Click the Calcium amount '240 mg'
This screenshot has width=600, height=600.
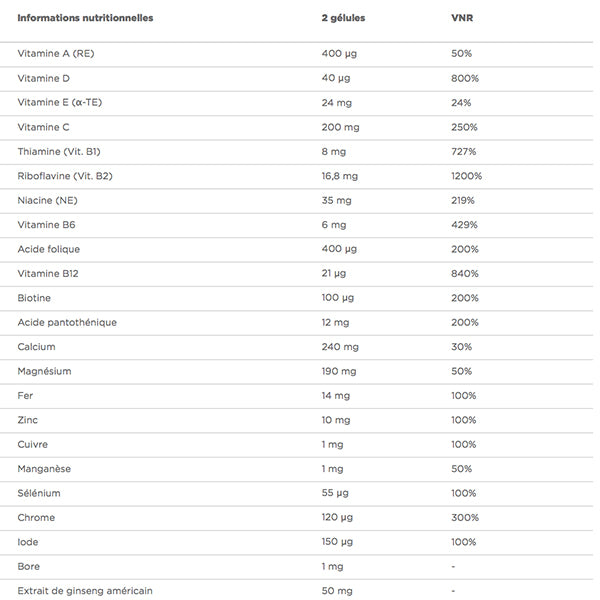[x=340, y=347]
